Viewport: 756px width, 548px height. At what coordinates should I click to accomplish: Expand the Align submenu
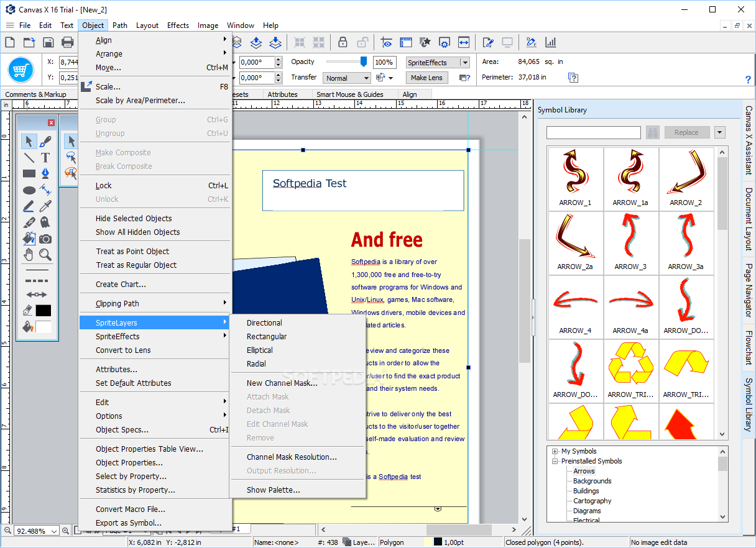(x=155, y=40)
